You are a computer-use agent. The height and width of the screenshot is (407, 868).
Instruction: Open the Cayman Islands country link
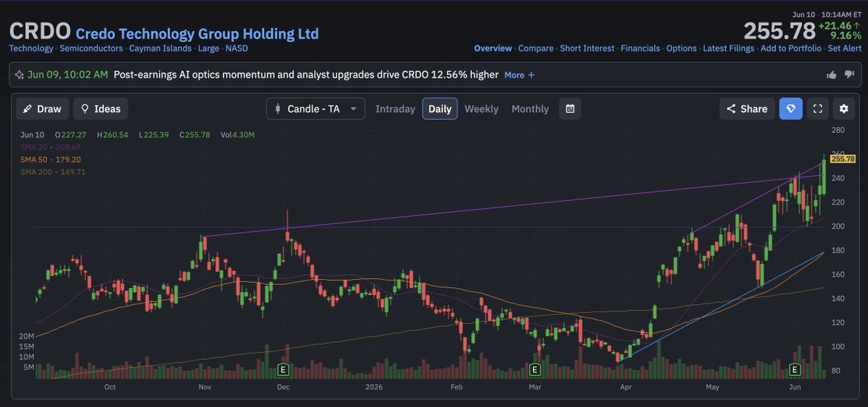(x=160, y=48)
